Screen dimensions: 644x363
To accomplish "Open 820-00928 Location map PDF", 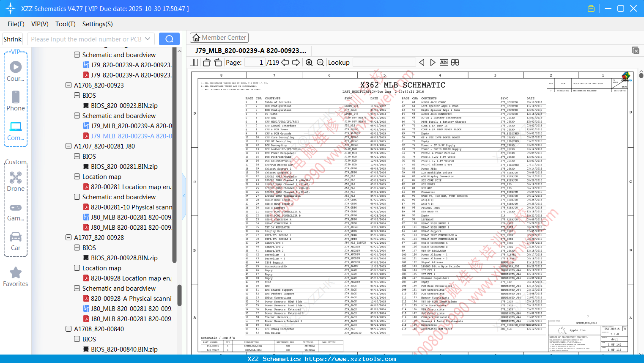I will (x=127, y=278).
